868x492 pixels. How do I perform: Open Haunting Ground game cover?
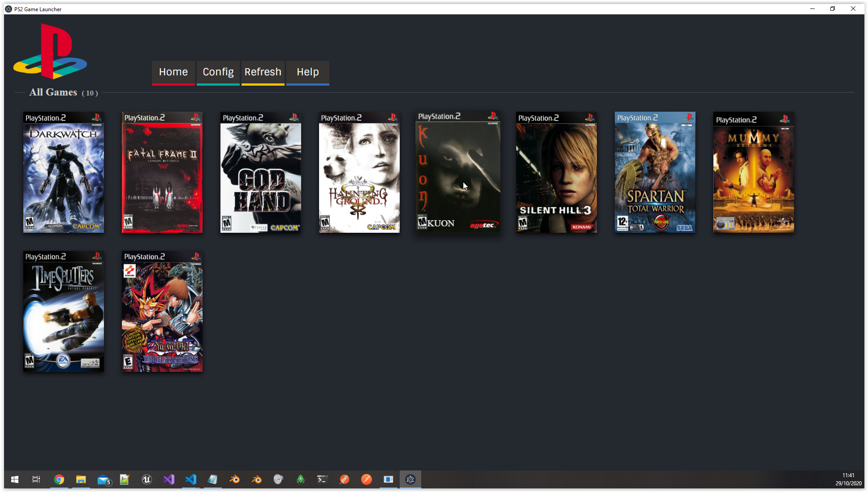(359, 172)
